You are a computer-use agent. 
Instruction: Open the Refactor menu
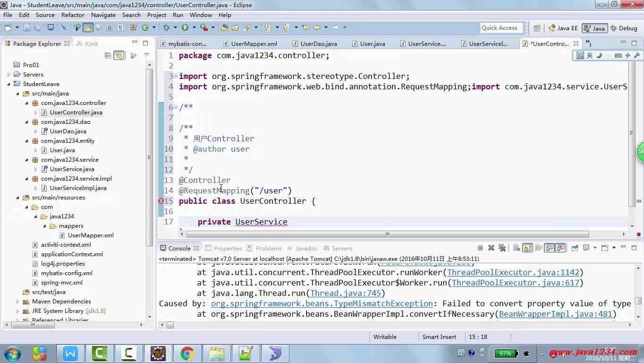pos(73,15)
